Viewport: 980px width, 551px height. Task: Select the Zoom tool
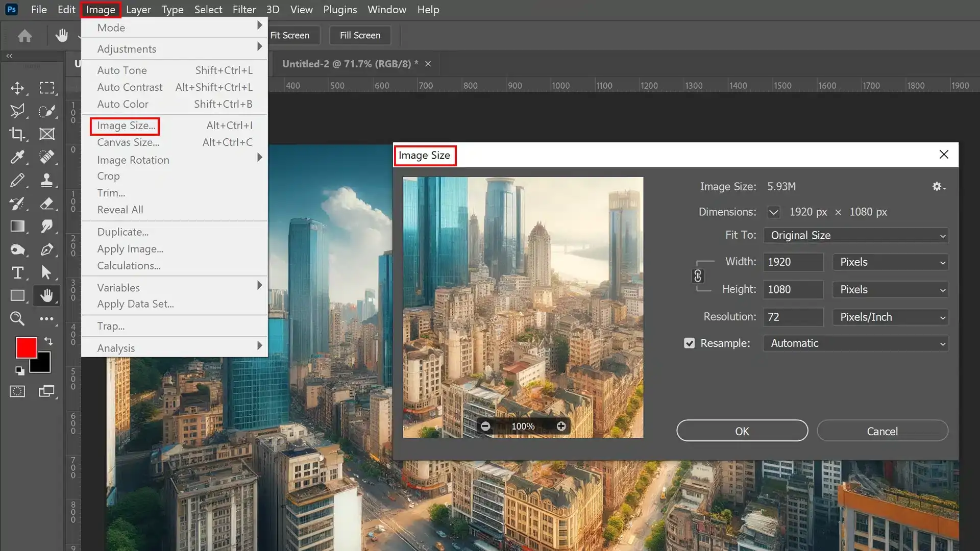(x=17, y=319)
